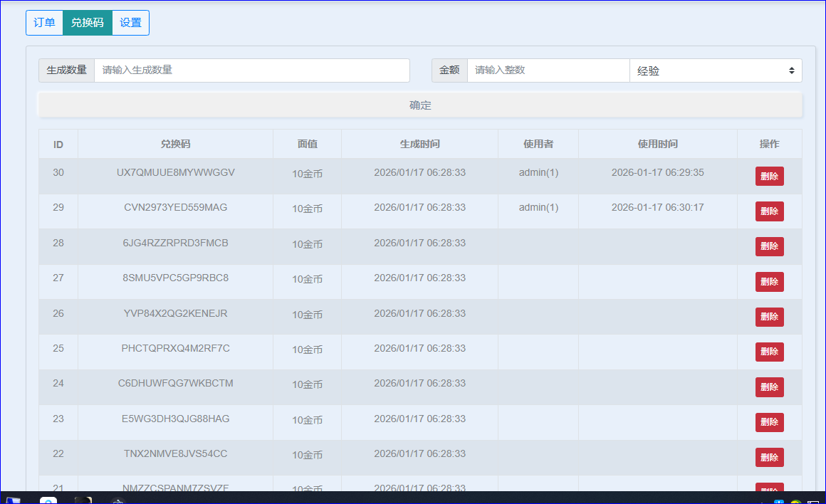
Task: Remove code PHCTQPRXQ4M2RF7C via 删除
Action: (769, 352)
